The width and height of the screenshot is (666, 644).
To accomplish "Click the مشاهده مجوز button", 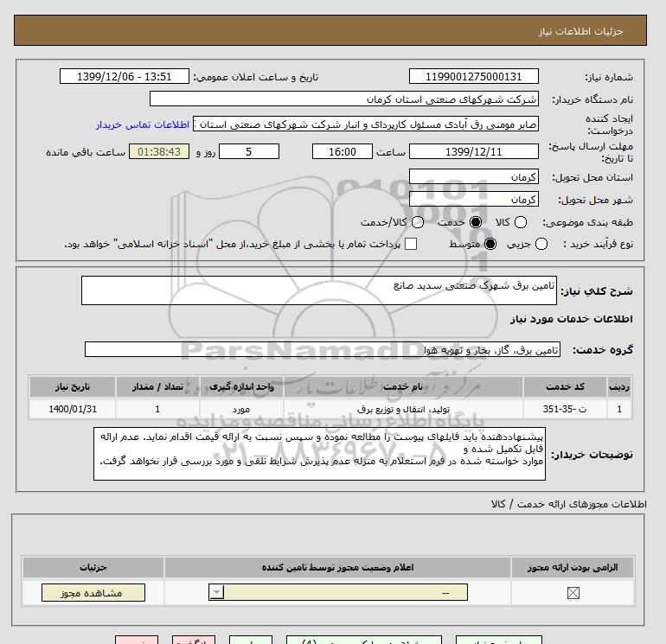I will point(93,593).
